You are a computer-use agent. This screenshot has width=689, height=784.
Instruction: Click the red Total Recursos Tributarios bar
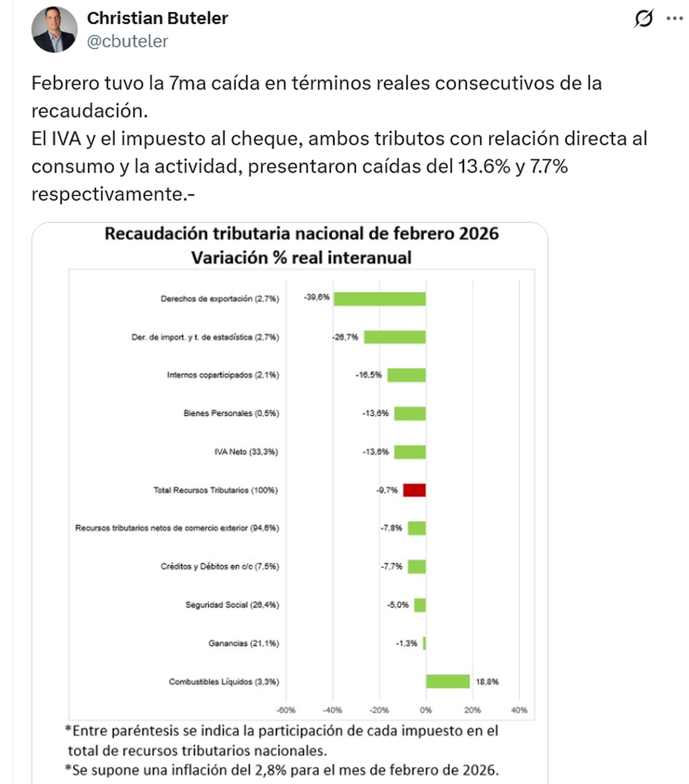click(414, 490)
